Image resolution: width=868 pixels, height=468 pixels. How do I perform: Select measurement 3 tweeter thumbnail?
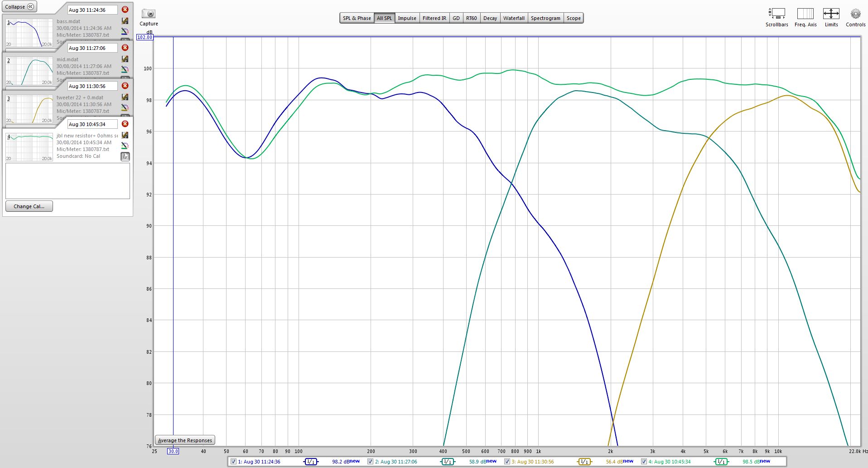pyautogui.click(x=29, y=108)
